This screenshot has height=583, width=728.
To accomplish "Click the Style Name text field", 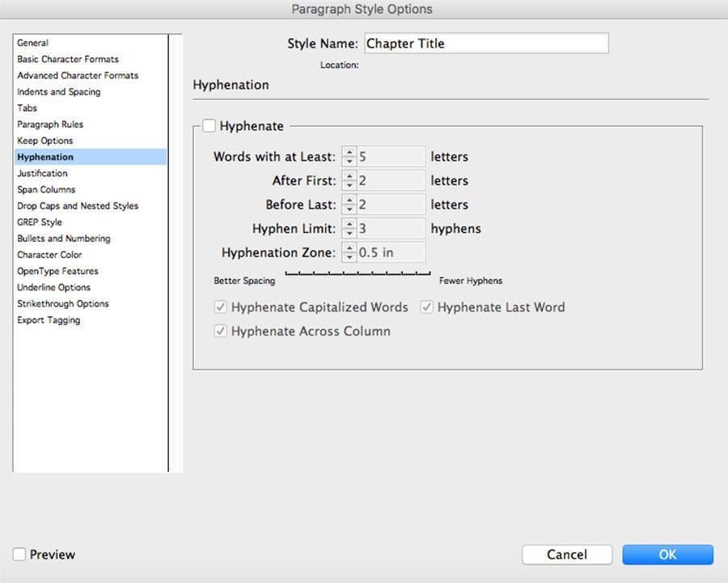I will pos(485,44).
